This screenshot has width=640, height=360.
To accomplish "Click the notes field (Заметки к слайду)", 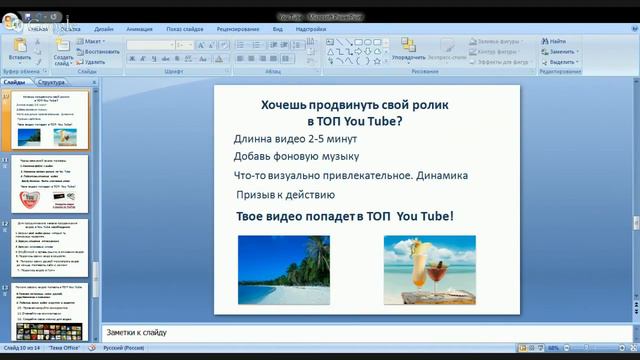I will coord(367,333).
